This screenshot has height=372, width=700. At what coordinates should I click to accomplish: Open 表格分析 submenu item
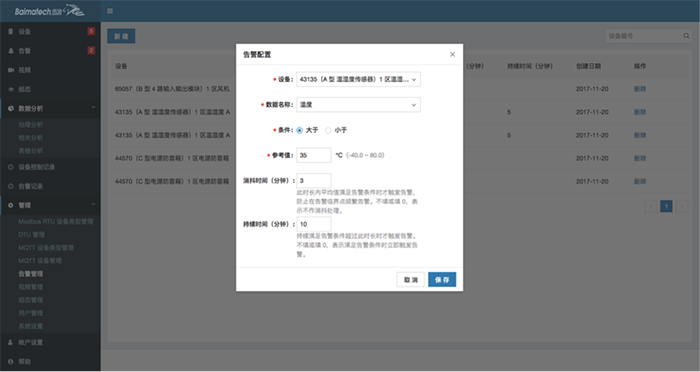(31, 151)
